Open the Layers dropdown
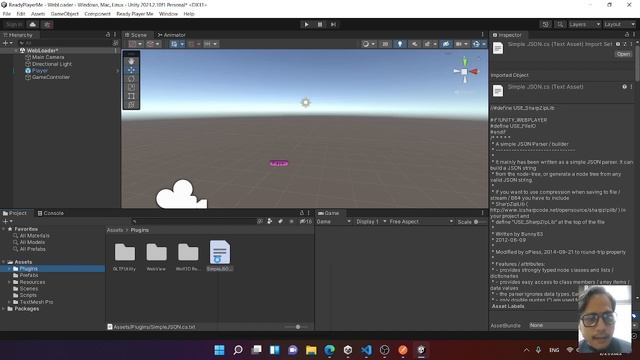This screenshot has height=360, width=640. coord(584,24)
